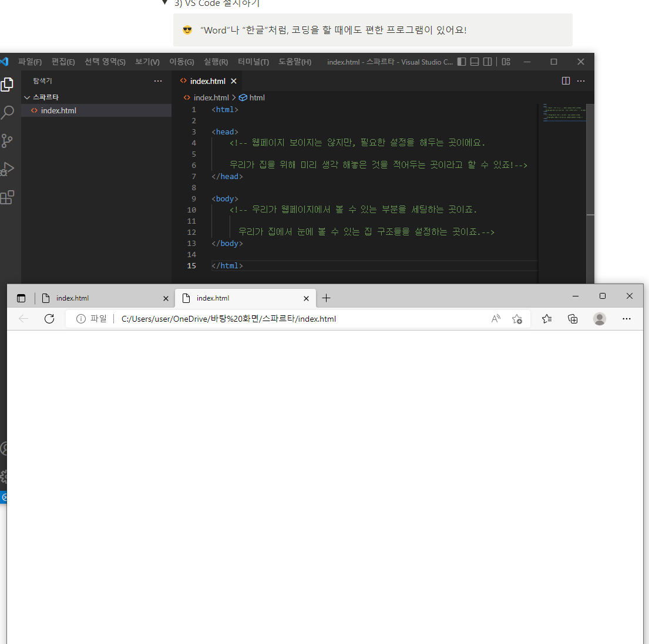
Task: Open the 파일(F) menu in VS Code
Action: coord(30,62)
